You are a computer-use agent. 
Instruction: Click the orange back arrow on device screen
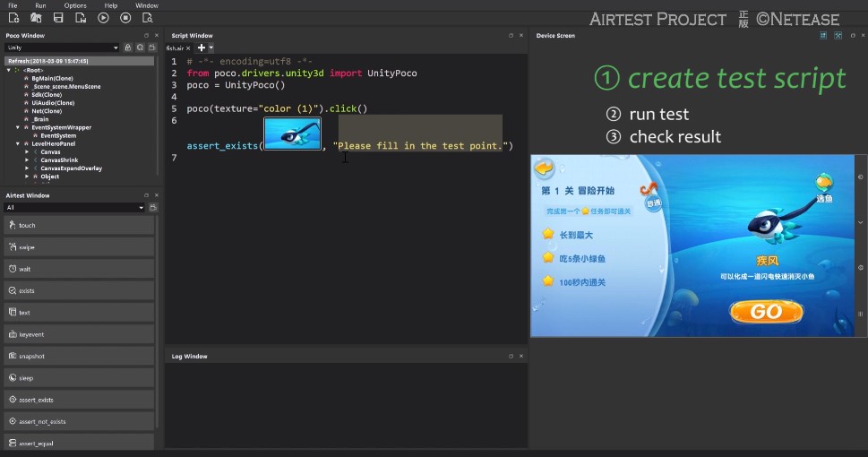click(544, 168)
